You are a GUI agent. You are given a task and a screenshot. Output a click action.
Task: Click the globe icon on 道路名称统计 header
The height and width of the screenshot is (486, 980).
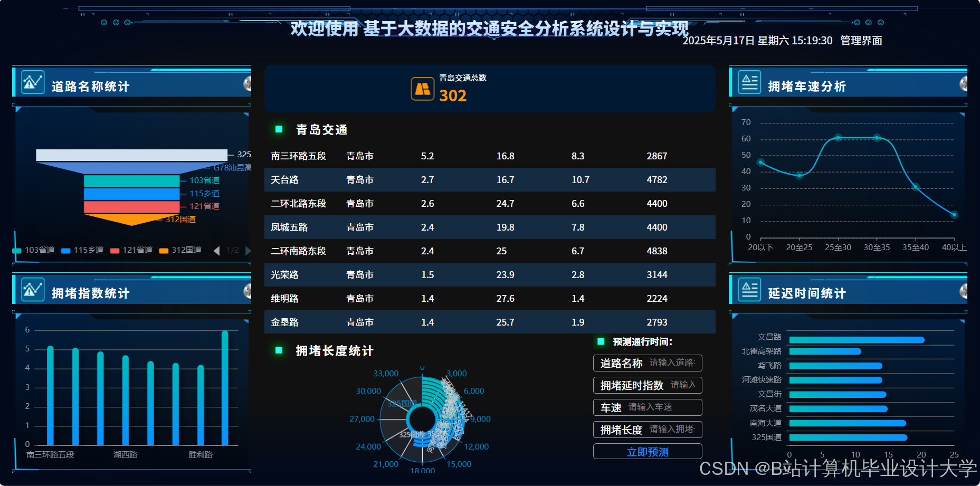pos(246,84)
